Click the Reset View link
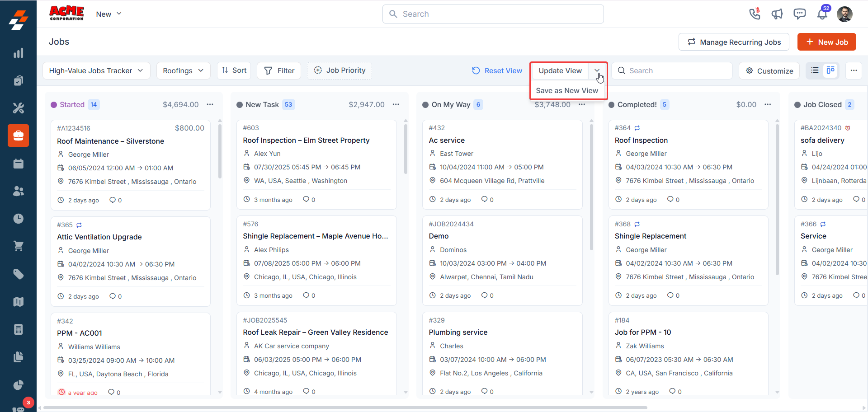 pyautogui.click(x=497, y=70)
